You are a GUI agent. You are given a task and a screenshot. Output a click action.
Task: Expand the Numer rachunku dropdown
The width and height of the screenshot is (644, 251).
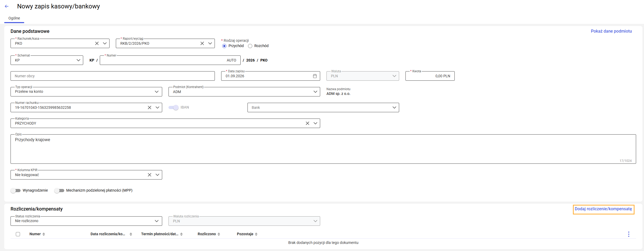[157, 107]
